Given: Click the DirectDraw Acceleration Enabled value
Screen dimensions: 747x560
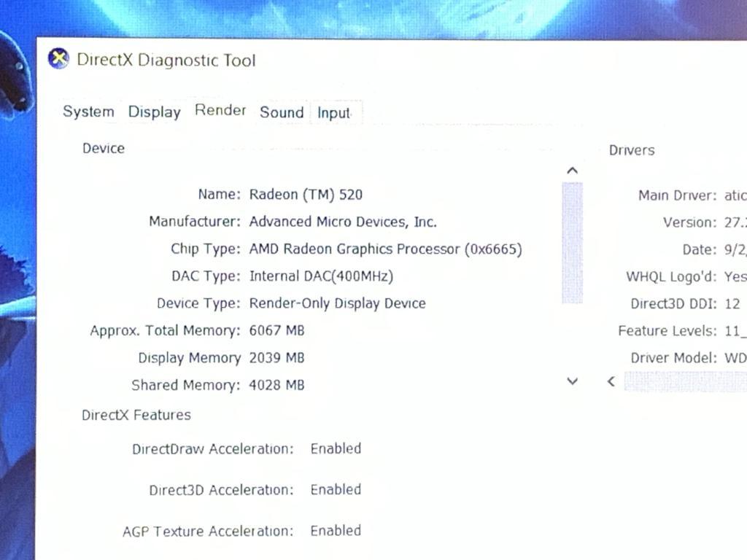Looking at the screenshot, I should tap(336, 448).
